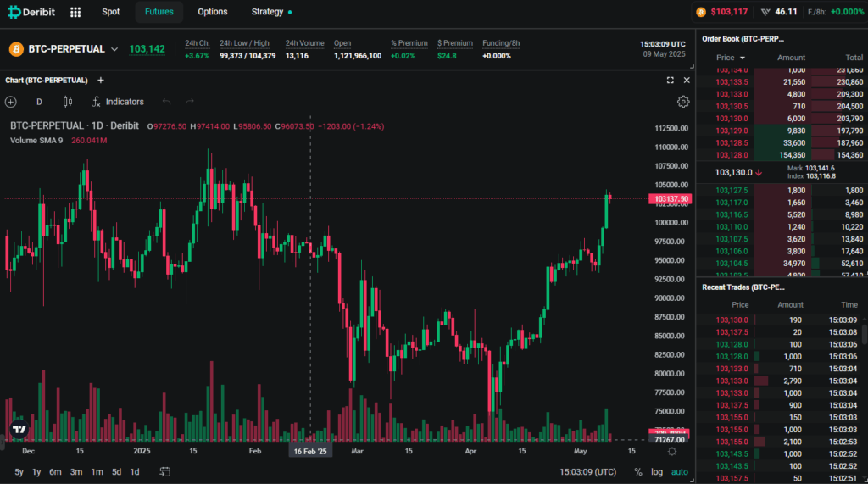The image size is (868, 484).
Task: Open the apps grid menu
Action: point(75,12)
